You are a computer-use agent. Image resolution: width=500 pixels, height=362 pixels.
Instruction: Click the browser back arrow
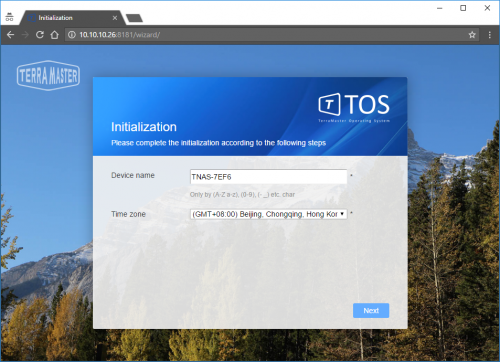point(10,35)
